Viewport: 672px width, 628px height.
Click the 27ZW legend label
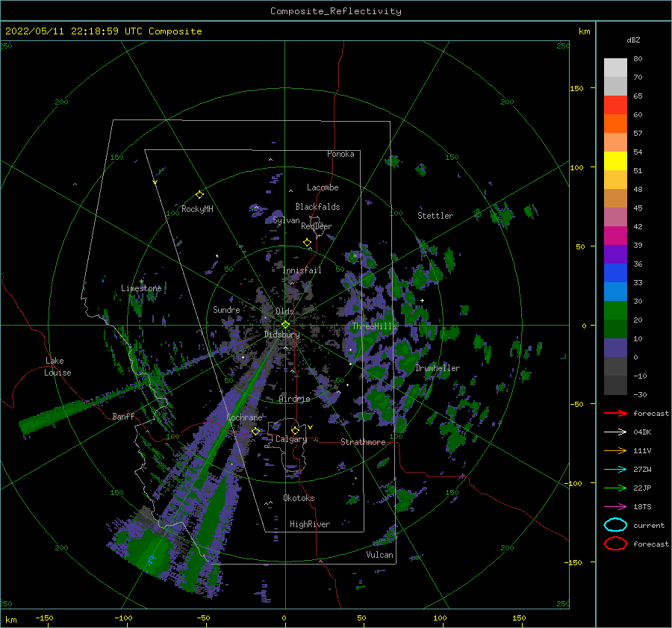(642, 470)
